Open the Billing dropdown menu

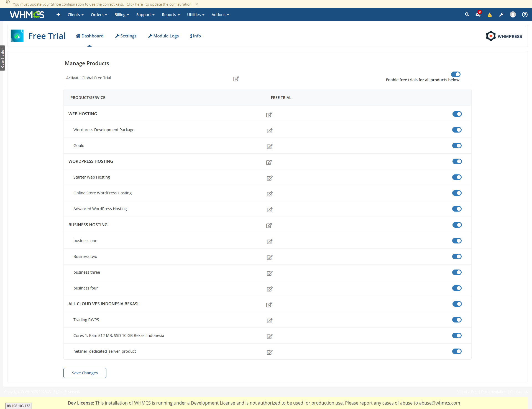(x=122, y=15)
